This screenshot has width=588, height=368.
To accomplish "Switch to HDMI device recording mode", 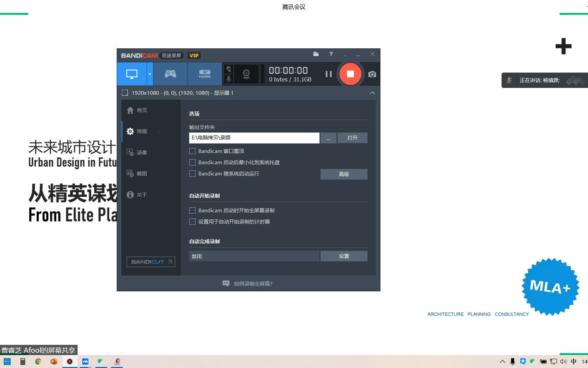I will [205, 74].
